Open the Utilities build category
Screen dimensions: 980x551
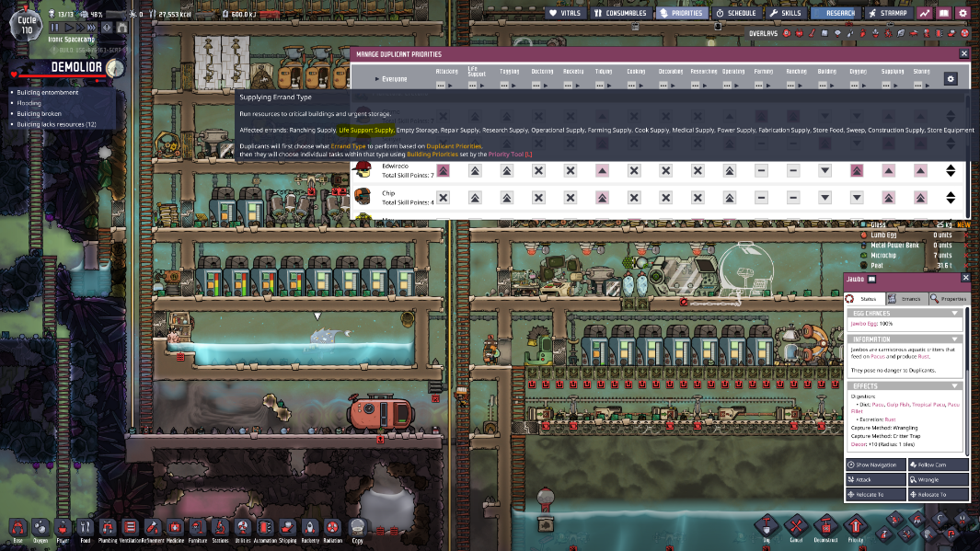(x=243, y=529)
